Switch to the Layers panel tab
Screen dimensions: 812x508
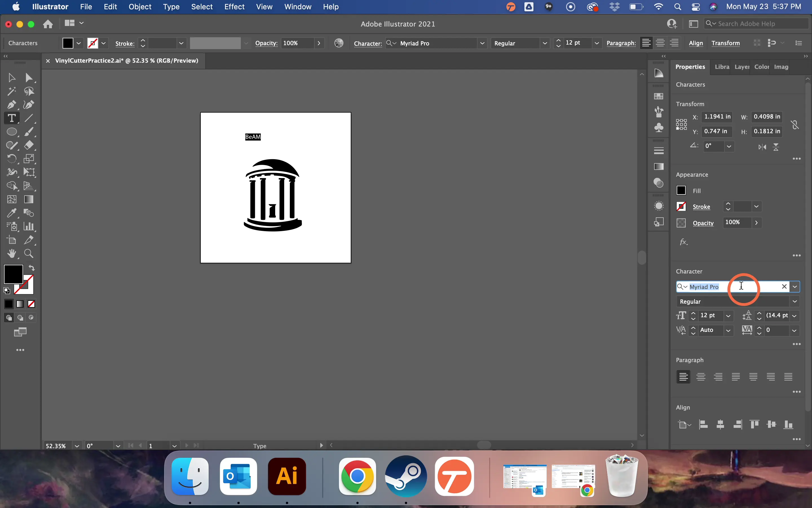tap(742, 67)
